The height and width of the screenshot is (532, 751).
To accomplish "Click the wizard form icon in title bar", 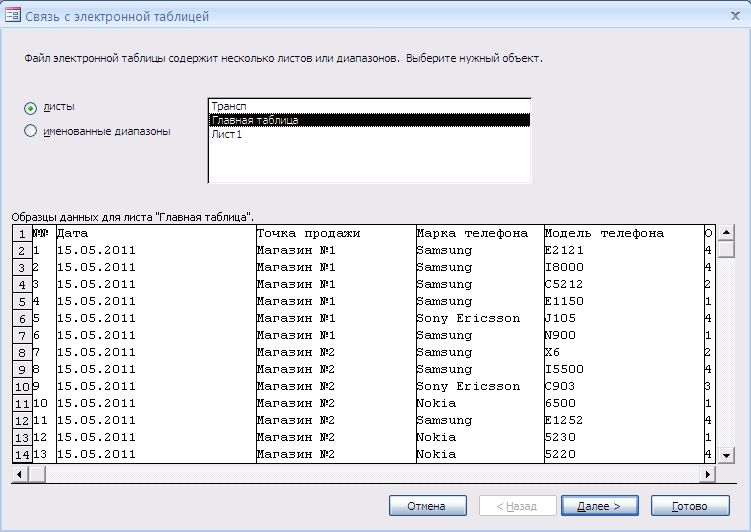I will tap(12, 15).
